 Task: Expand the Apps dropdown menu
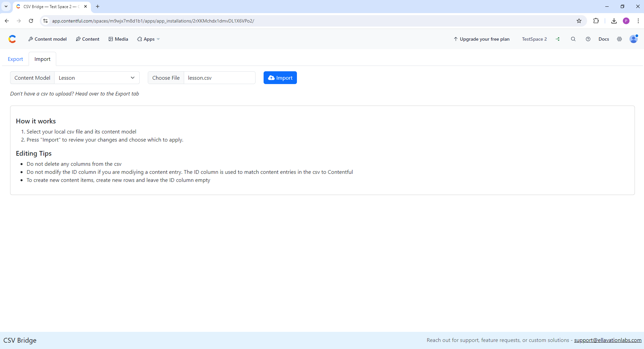click(148, 39)
